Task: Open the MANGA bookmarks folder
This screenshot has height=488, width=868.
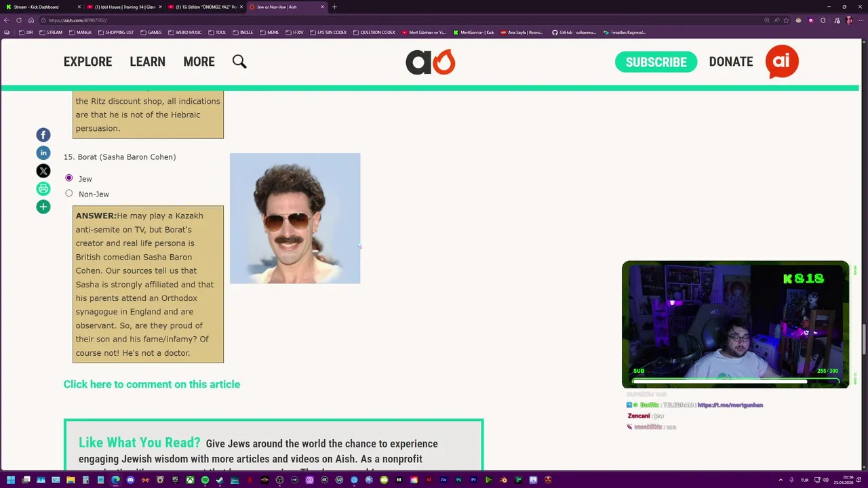Action: (80, 33)
